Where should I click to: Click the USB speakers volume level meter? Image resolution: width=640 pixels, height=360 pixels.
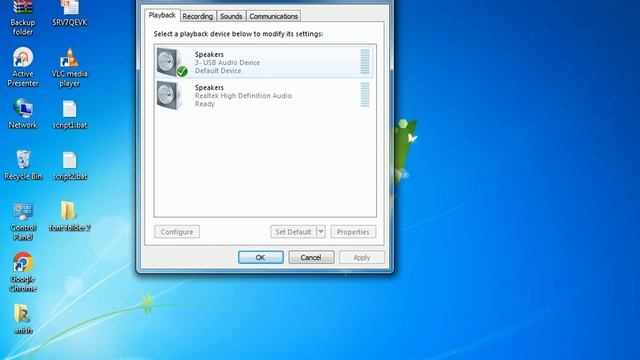coord(365,62)
